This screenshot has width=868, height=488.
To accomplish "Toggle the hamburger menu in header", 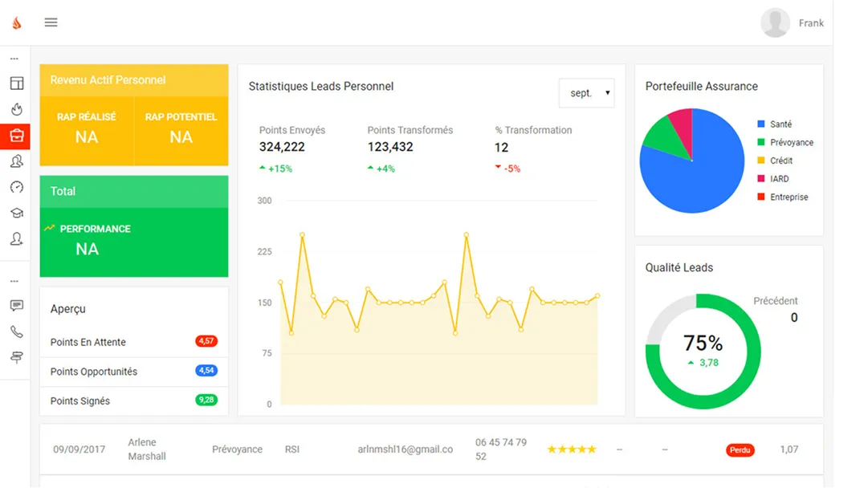I will (x=51, y=22).
